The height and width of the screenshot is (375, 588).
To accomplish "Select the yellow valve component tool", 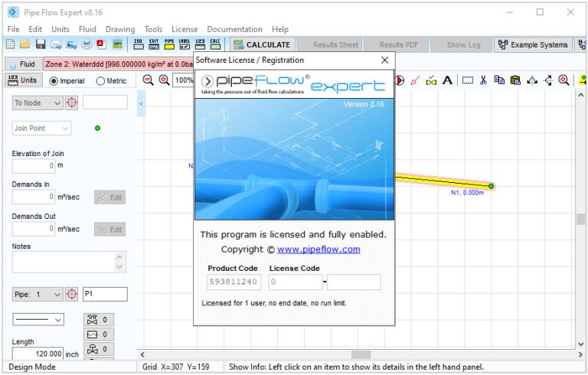I will coord(431,80).
